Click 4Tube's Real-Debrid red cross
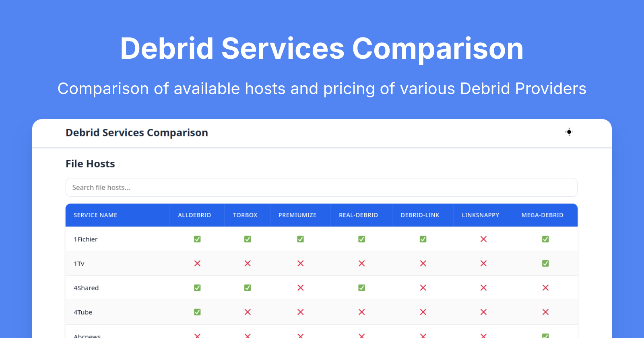Viewport: 644px width, 338px height. click(x=362, y=312)
